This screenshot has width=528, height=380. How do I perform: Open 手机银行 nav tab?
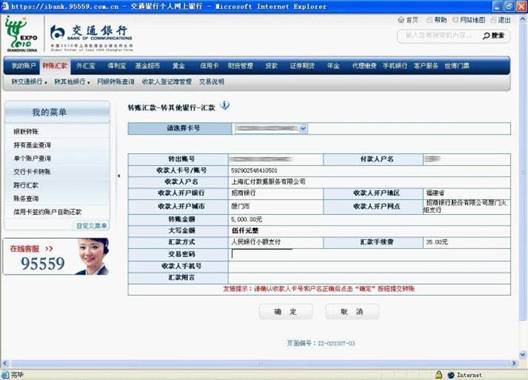tap(395, 66)
